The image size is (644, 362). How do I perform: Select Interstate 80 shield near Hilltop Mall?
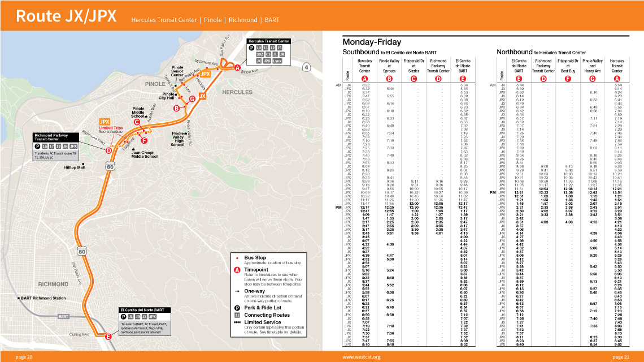click(x=110, y=166)
